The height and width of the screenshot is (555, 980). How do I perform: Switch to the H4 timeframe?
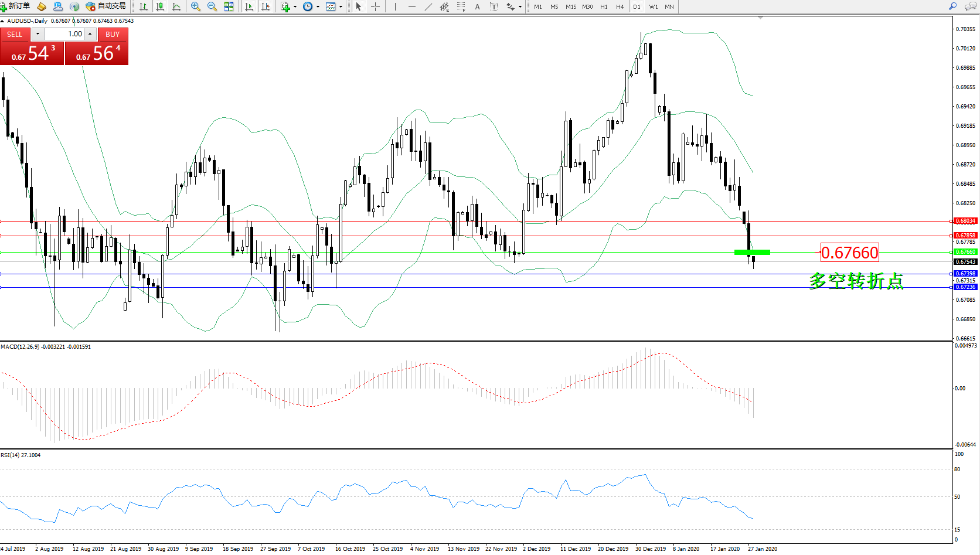620,6
